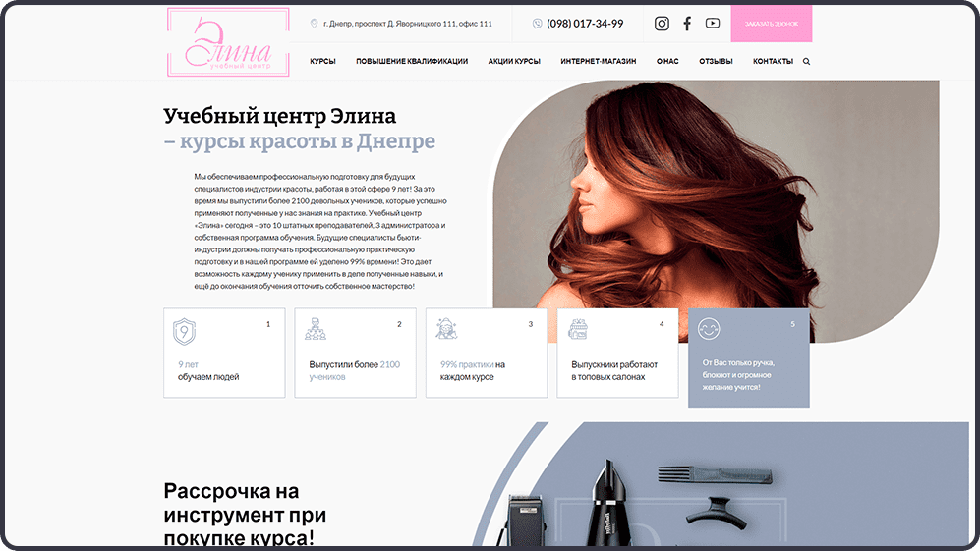This screenshot has width=980, height=551.
Task: Go to the Контакты page
Action: tap(773, 61)
